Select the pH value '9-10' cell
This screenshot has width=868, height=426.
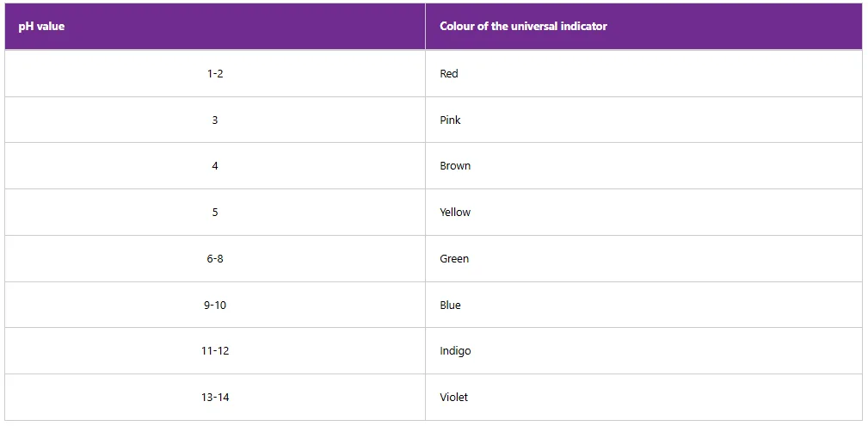tap(215, 306)
